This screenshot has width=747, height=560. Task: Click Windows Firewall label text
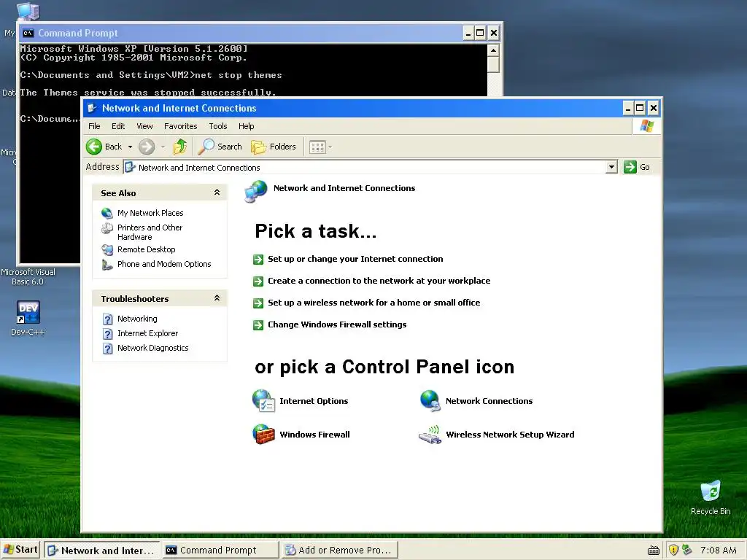tap(315, 435)
